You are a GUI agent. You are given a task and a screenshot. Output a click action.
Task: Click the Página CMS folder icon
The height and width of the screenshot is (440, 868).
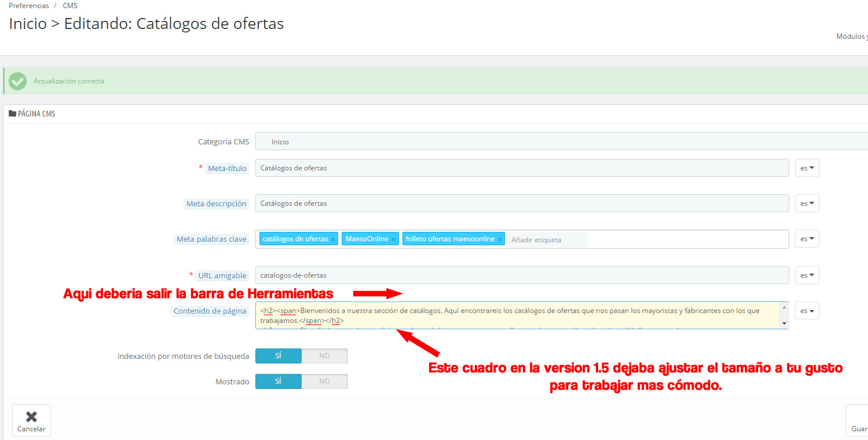pos(12,114)
